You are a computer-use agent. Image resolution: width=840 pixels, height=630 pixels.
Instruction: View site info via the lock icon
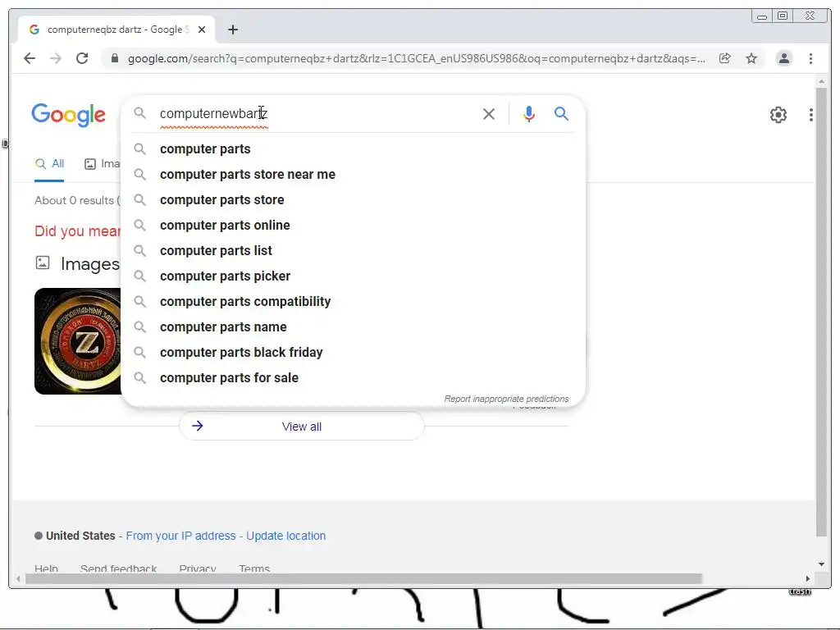pos(114,58)
